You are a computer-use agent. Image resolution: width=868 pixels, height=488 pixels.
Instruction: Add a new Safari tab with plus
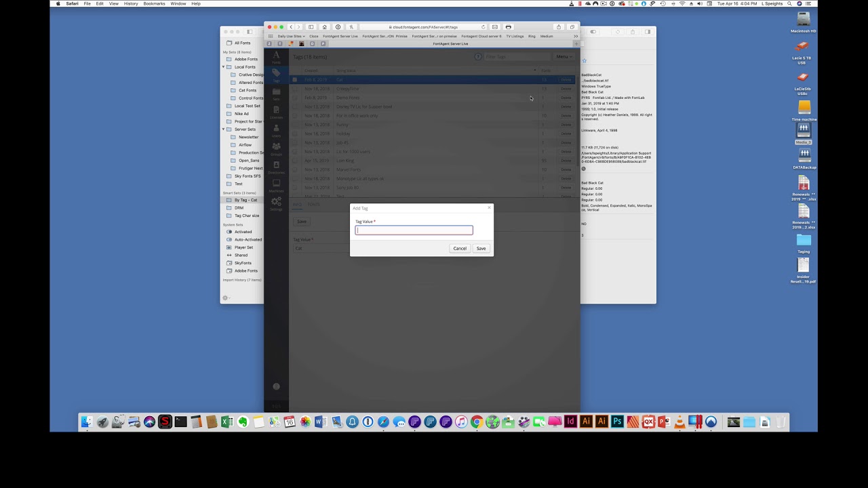click(576, 43)
